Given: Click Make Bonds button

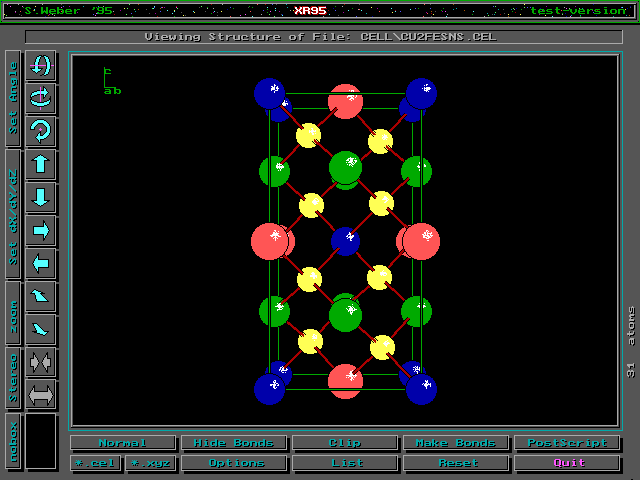Looking at the screenshot, I should [x=456, y=443].
